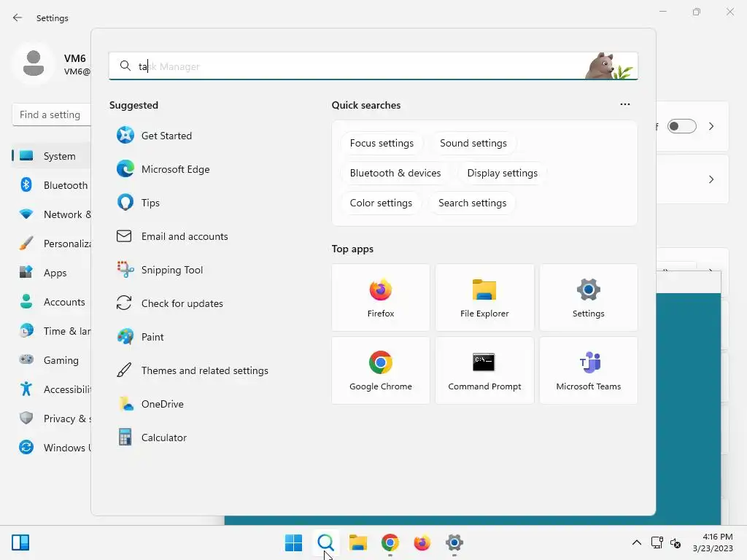Launch Microsoft Teams from Top apps
Viewport: 747px width, 560px height.
589,370
